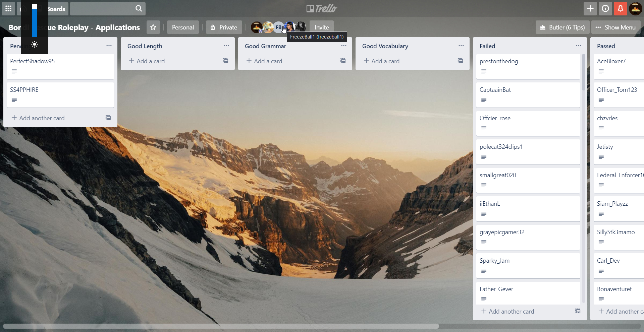Viewport: 644px width, 332px height.
Task: Open your profile avatar top-right
Action: point(636,9)
